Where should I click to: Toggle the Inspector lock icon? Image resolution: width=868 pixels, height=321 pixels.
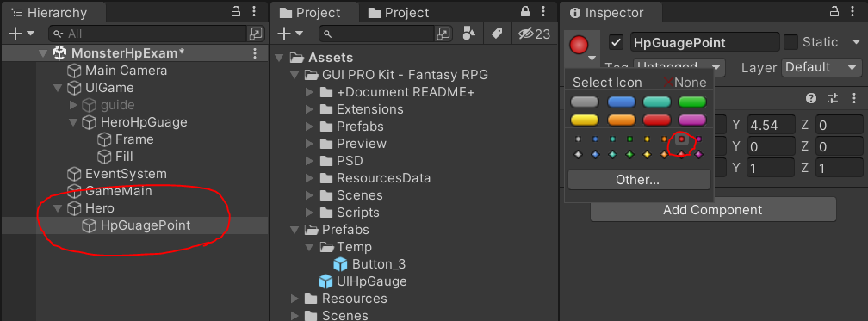click(834, 11)
